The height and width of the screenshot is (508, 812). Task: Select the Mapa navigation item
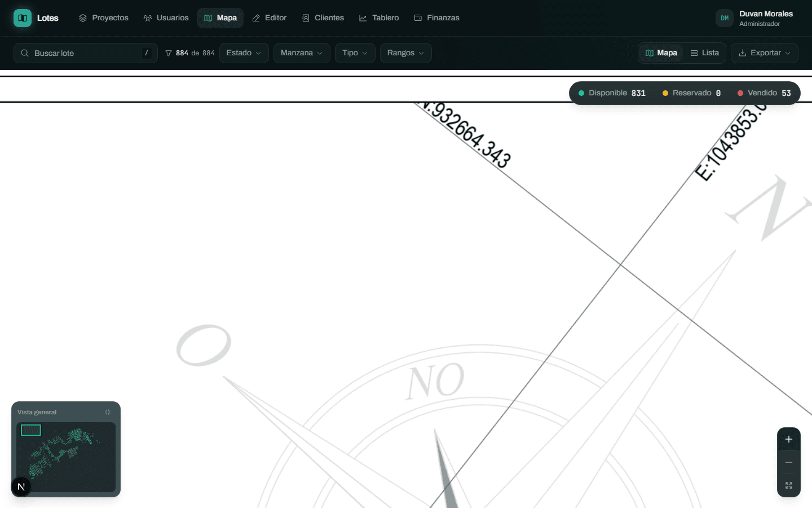(x=220, y=18)
